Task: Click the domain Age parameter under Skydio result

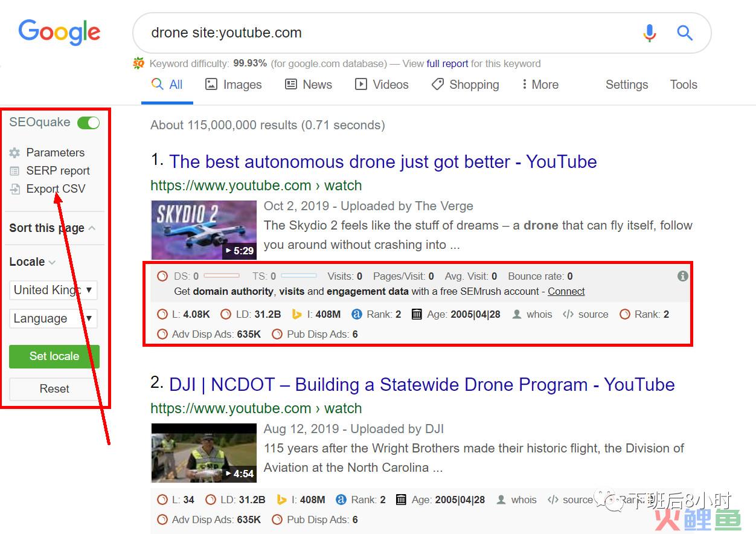Action: click(x=455, y=314)
